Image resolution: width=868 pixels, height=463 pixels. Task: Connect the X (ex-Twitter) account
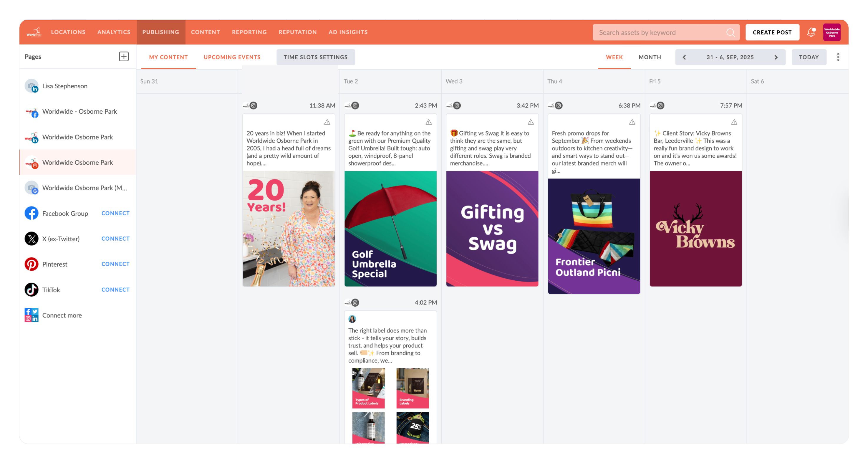tap(116, 239)
